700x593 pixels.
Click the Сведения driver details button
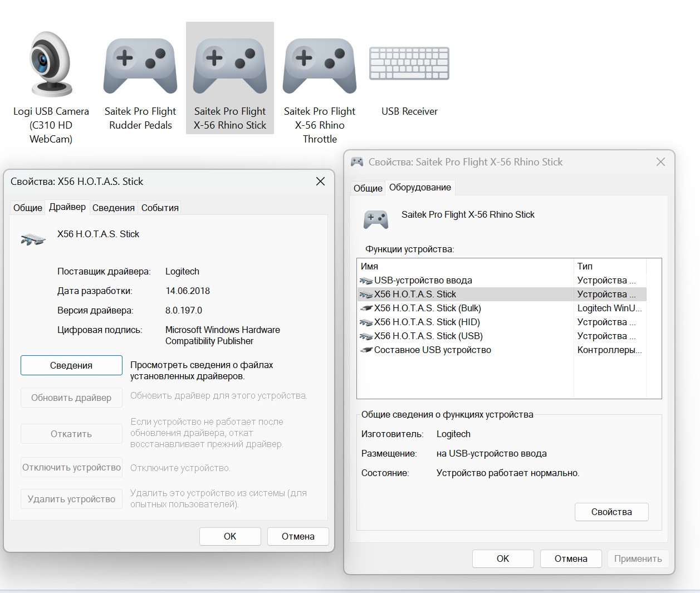(71, 365)
